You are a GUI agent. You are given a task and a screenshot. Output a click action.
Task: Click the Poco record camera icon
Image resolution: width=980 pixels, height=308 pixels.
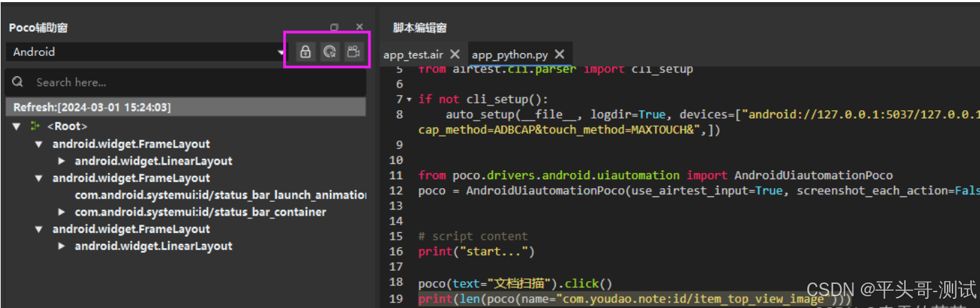tap(354, 52)
